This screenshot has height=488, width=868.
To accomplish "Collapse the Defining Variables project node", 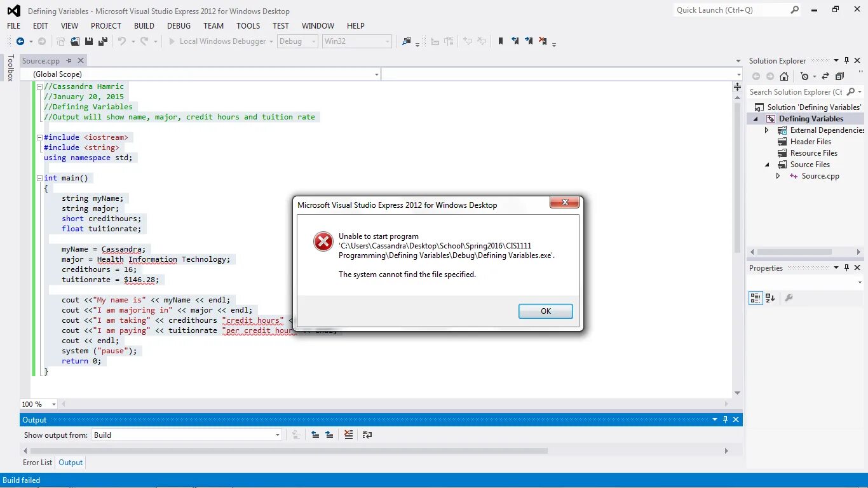I will pos(756,119).
